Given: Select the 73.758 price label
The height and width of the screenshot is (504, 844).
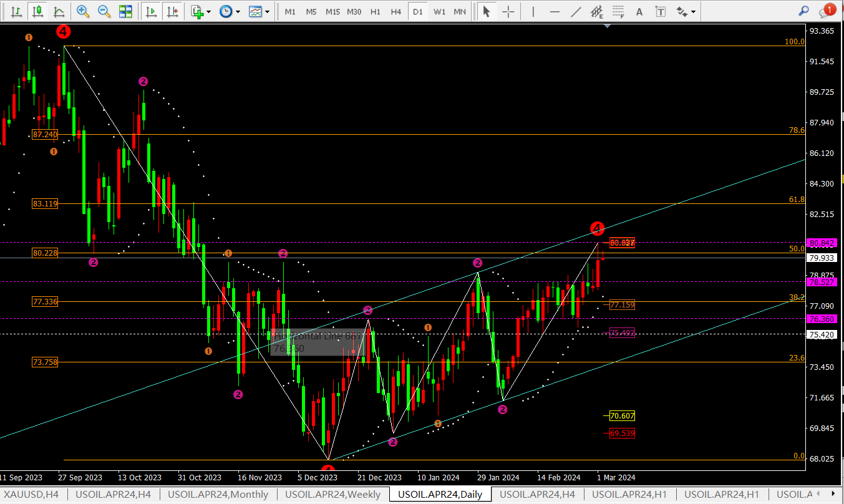Looking at the screenshot, I should click(x=45, y=362).
